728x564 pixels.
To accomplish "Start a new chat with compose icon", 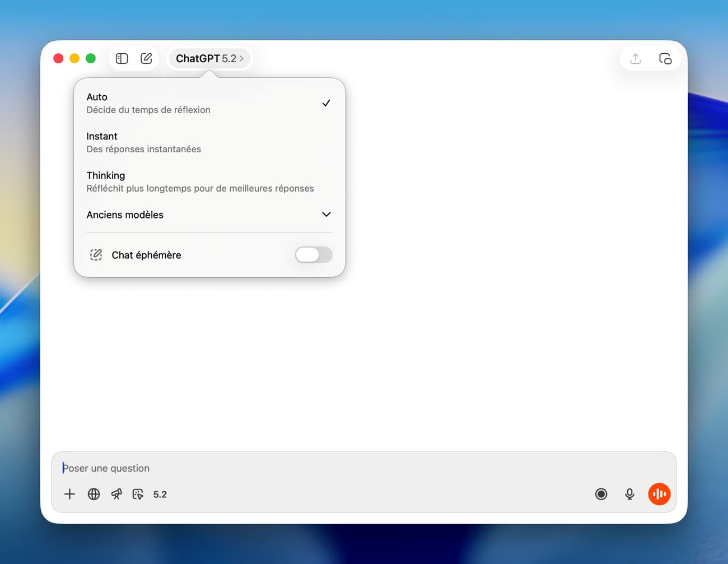I will tap(146, 58).
